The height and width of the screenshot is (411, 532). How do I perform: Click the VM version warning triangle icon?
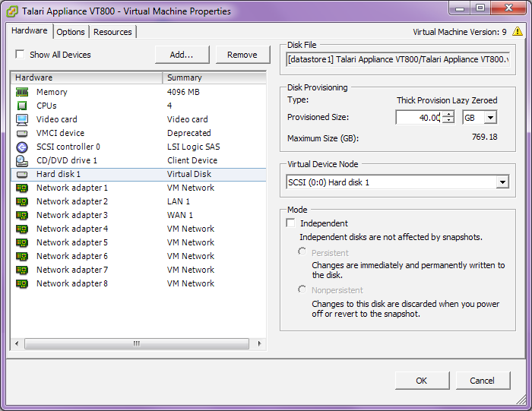(518, 31)
